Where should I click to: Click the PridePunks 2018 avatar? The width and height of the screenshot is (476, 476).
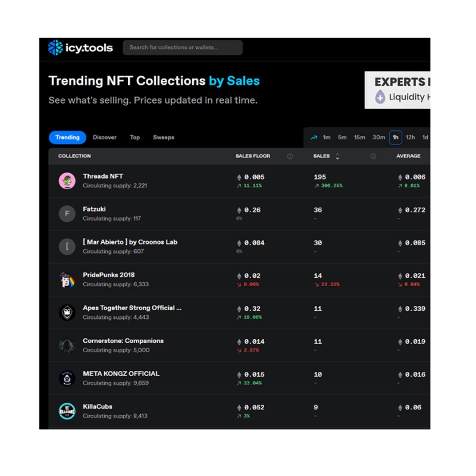click(x=67, y=279)
